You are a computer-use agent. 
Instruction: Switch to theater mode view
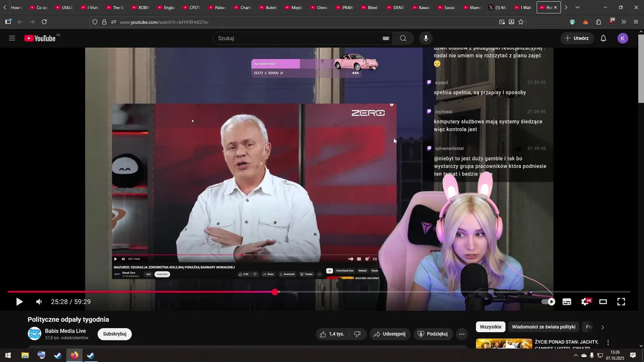(x=603, y=302)
